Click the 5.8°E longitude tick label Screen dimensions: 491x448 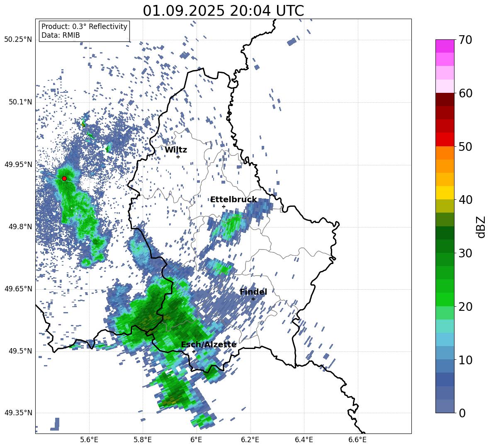pos(143,440)
